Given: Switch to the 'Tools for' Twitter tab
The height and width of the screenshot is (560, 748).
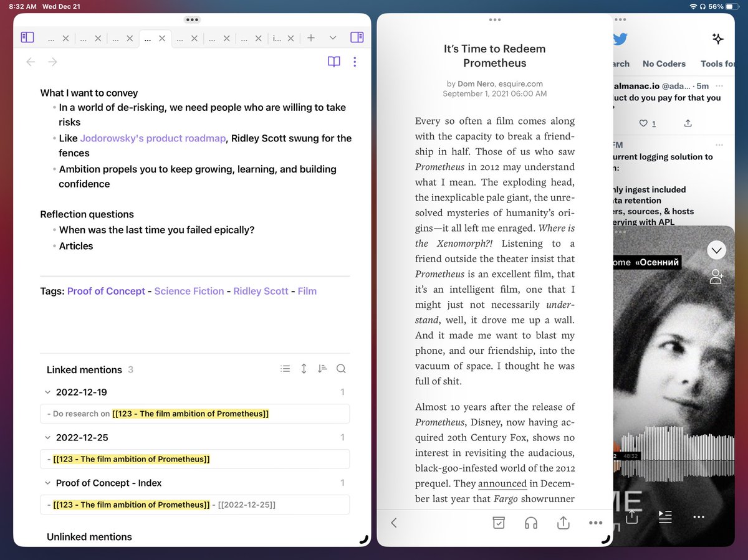Looking at the screenshot, I should tap(717, 64).
